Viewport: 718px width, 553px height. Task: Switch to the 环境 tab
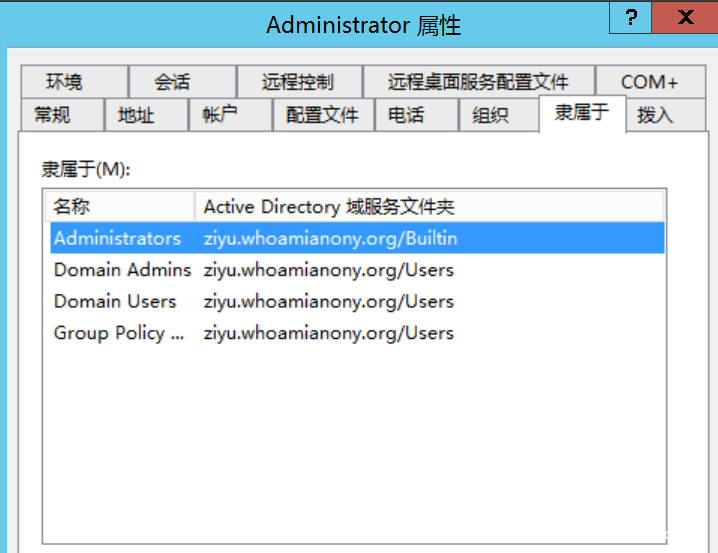click(64, 82)
